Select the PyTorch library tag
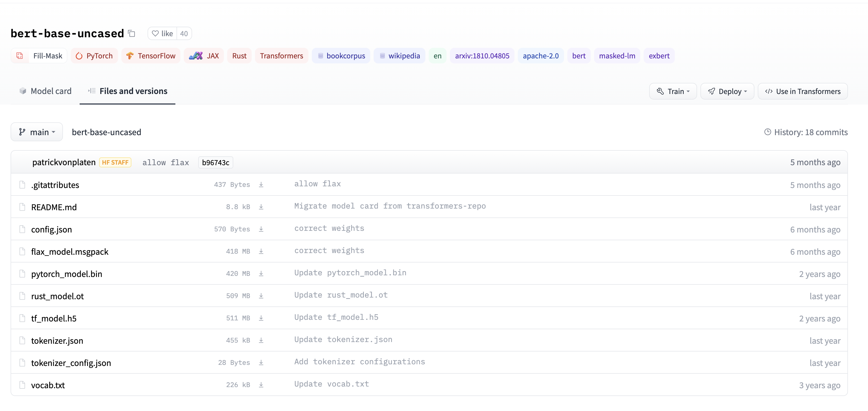868x411 pixels. point(94,56)
